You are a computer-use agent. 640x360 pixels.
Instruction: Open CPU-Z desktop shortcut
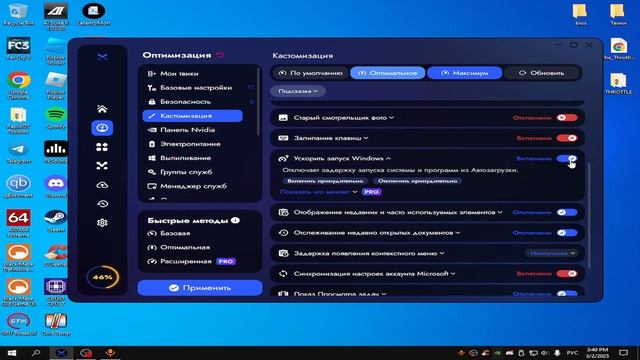(x=56, y=291)
